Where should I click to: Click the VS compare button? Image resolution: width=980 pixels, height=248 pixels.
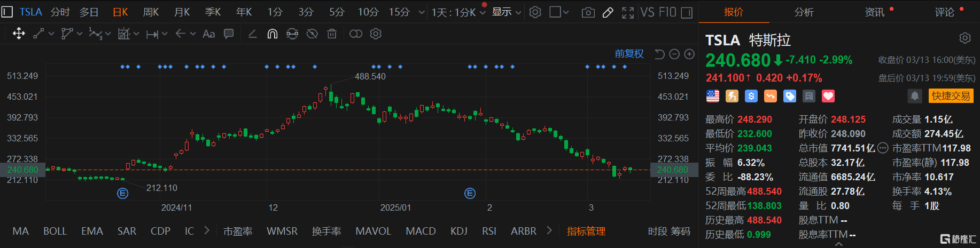648,12
